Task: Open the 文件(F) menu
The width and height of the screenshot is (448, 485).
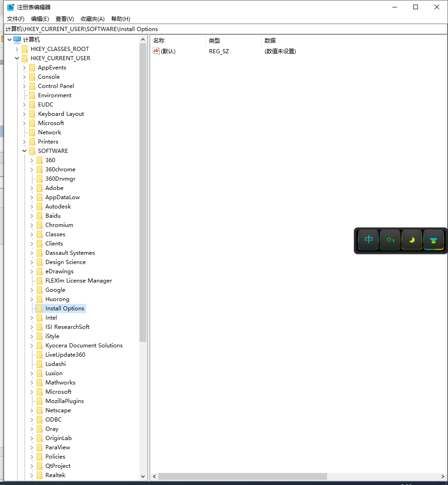Action: pyautogui.click(x=15, y=19)
